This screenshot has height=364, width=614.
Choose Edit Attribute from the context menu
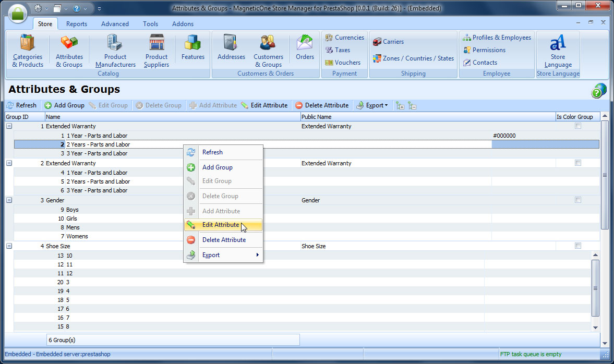coord(223,225)
